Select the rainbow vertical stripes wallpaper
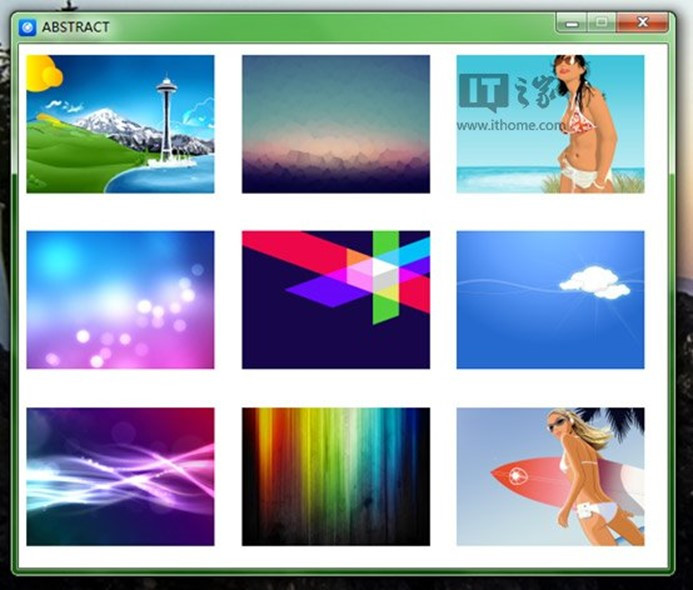This screenshot has height=590, width=693. coord(336,476)
